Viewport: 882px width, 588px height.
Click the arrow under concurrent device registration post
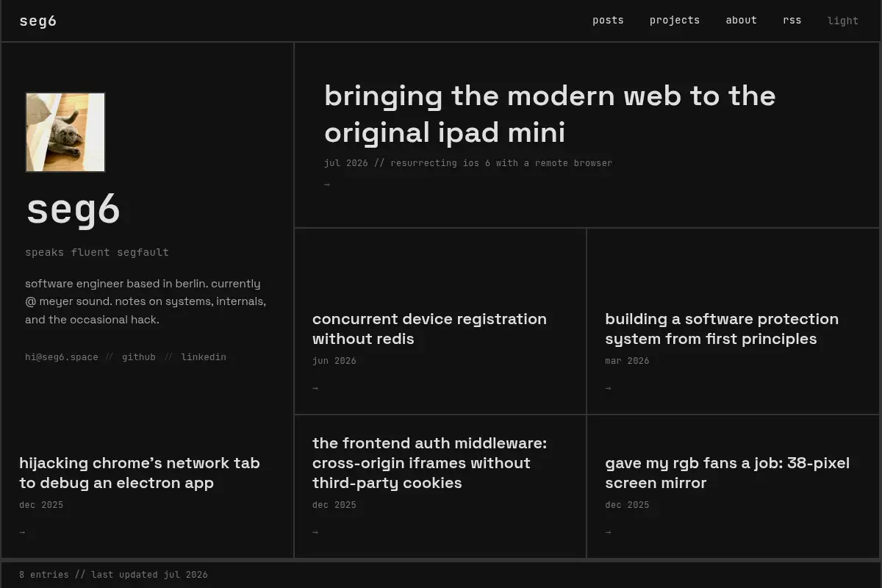(x=315, y=388)
